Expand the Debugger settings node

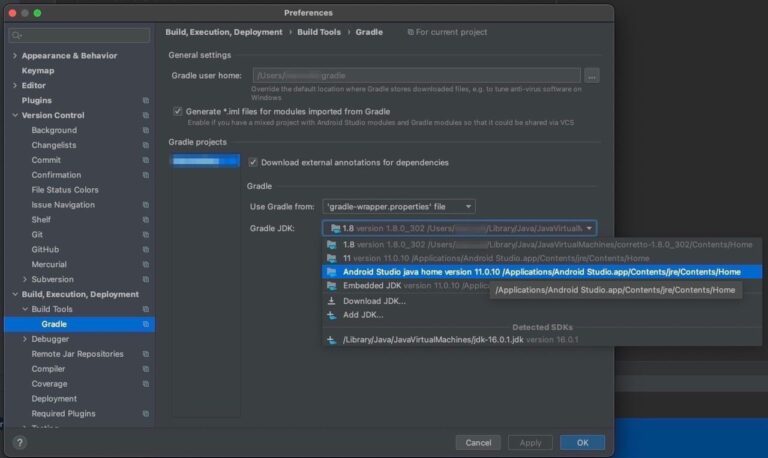point(24,339)
